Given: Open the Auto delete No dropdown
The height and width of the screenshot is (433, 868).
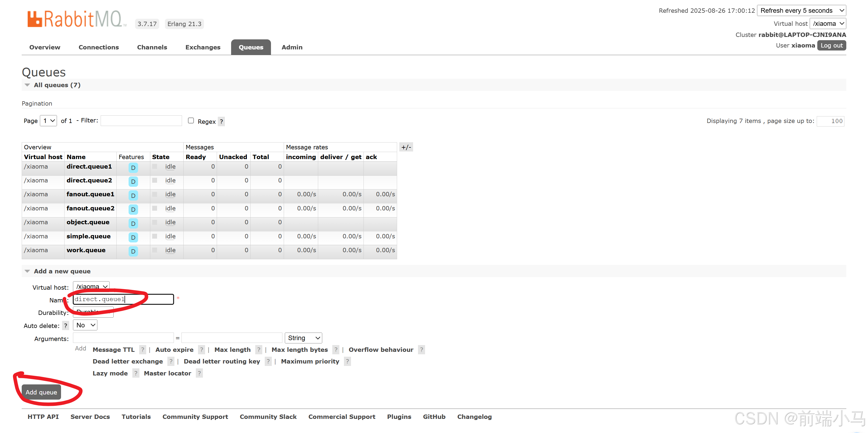Looking at the screenshot, I should (x=85, y=325).
